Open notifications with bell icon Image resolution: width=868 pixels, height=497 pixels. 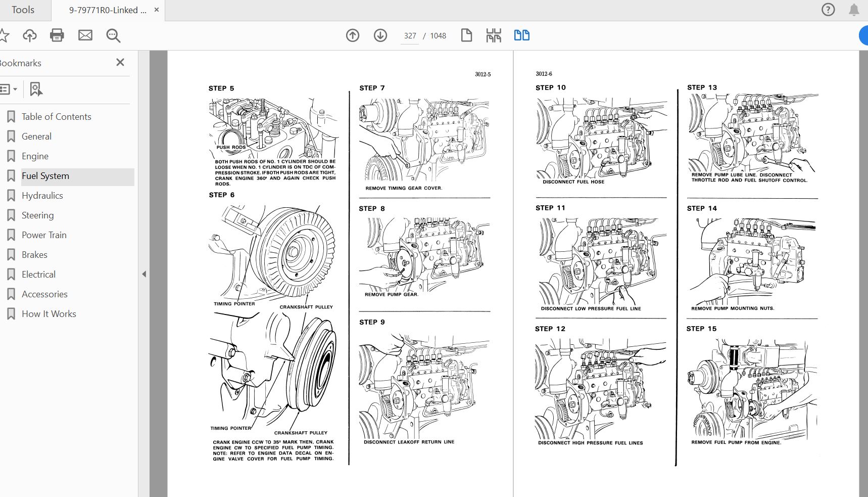click(x=855, y=10)
